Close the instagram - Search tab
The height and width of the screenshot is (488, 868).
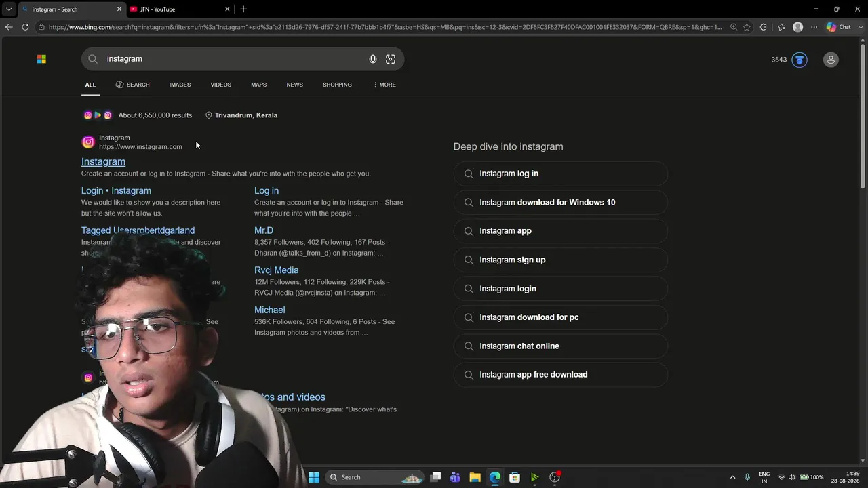pos(120,9)
